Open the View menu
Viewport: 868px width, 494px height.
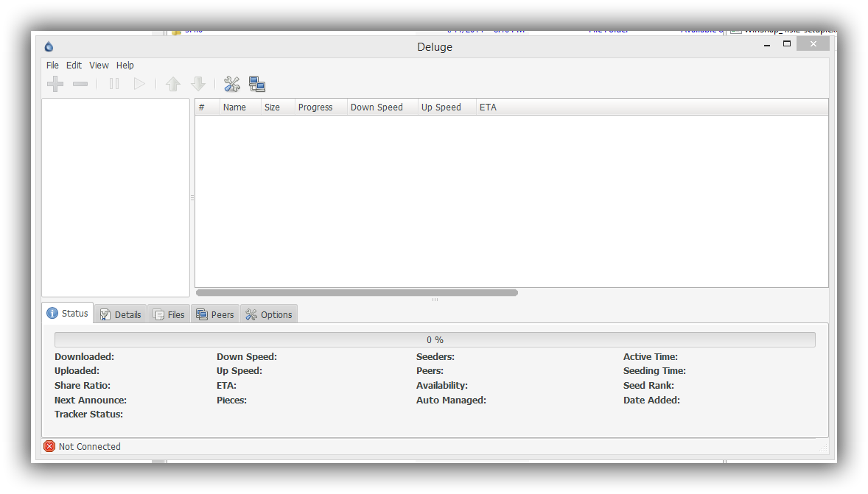99,66
